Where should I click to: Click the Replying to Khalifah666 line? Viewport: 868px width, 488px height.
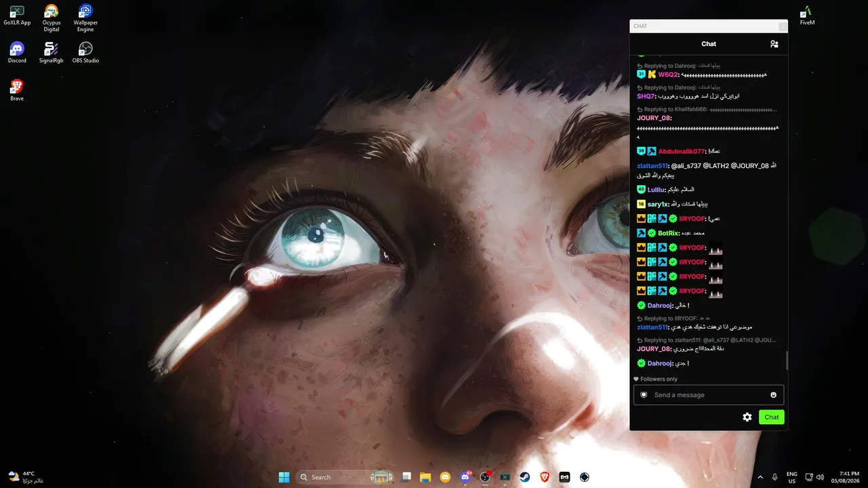(707, 109)
